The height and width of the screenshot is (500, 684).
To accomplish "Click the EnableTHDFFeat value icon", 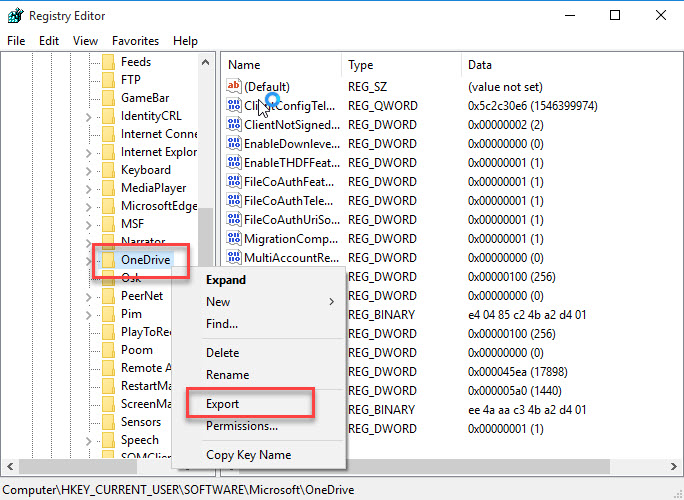I will coord(234,162).
